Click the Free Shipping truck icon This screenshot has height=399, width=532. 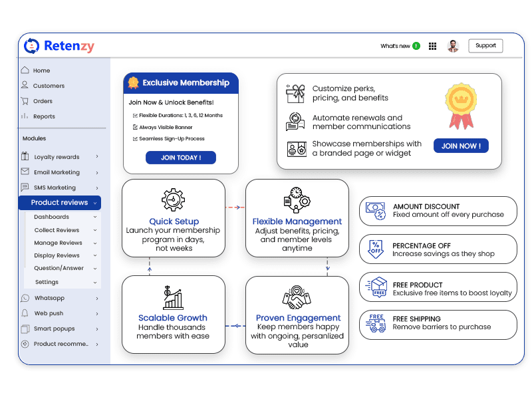pyautogui.click(x=376, y=325)
